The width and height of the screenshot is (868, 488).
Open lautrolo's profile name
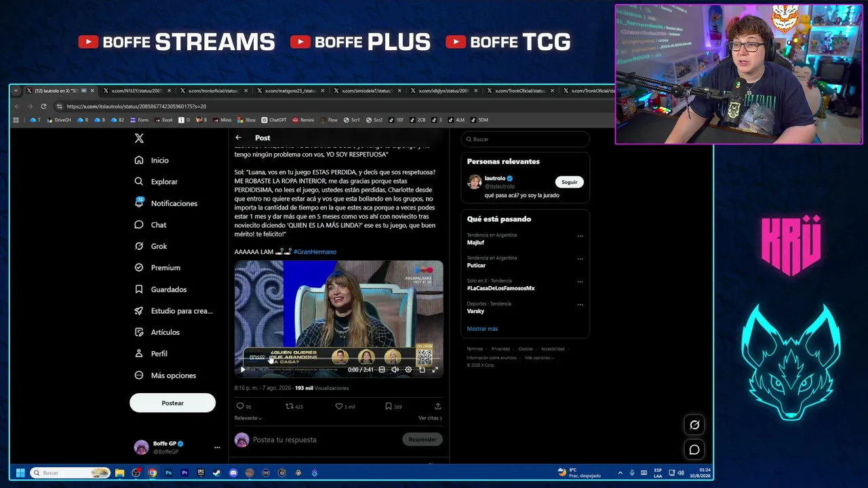coord(494,178)
